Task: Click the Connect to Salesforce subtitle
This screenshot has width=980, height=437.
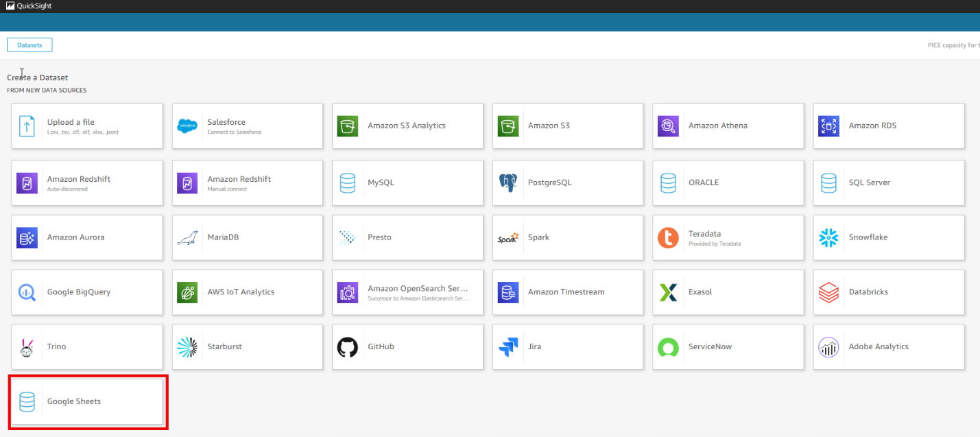Action: (x=235, y=132)
